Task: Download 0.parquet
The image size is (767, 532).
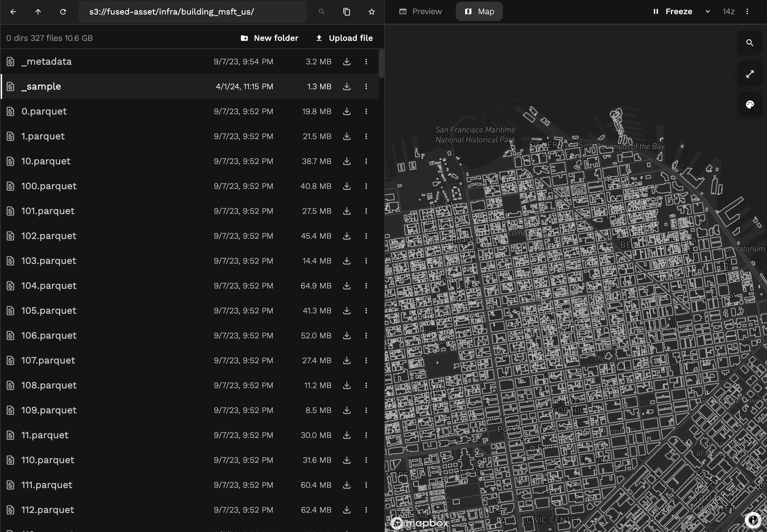Action: [x=347, y=111]
